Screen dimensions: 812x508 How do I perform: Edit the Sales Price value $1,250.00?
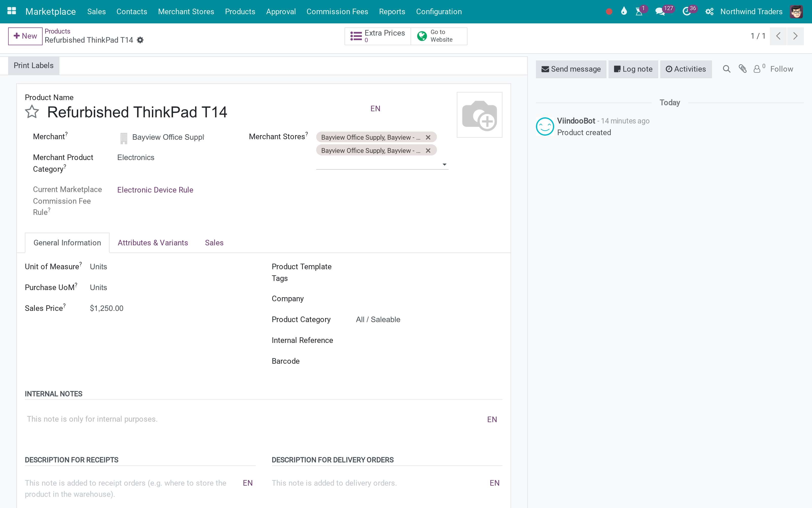pos(106,308)
